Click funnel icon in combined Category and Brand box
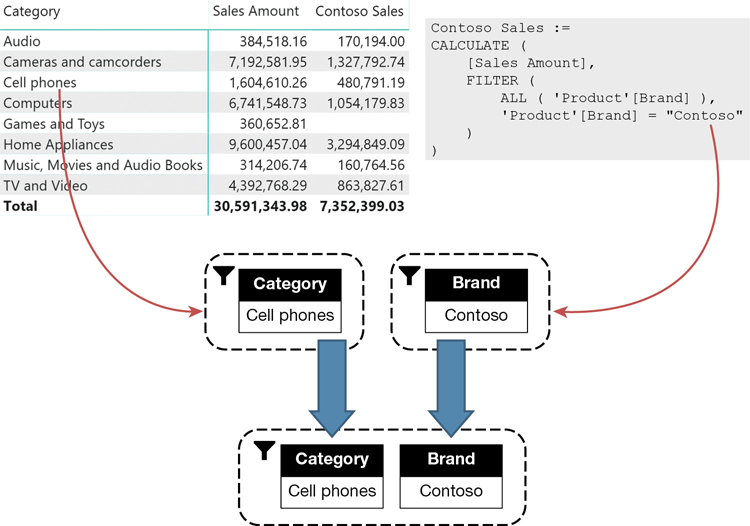Screen dimensions: 750x526 (265, 450)
